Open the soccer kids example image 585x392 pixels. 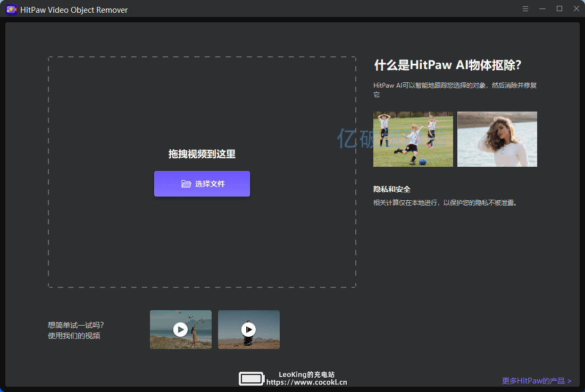tap(413, 139)
